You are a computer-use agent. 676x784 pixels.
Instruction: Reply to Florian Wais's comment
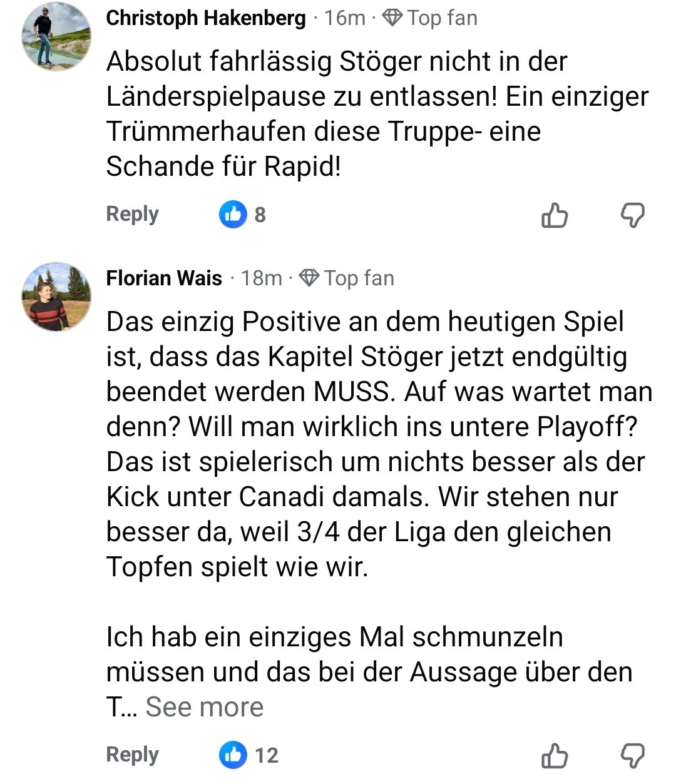tap(132, 755)
